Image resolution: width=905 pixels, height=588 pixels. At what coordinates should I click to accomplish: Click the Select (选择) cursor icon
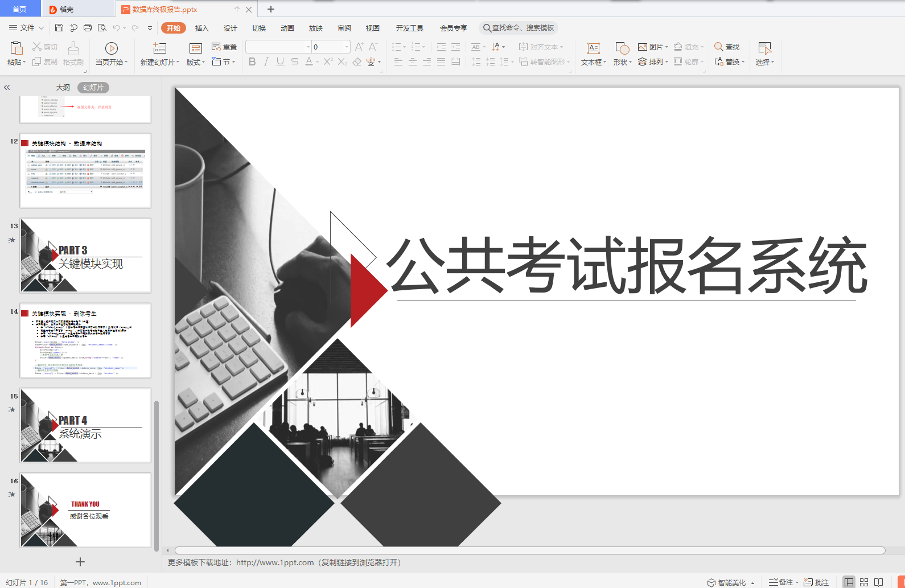(x=765, y=48)
